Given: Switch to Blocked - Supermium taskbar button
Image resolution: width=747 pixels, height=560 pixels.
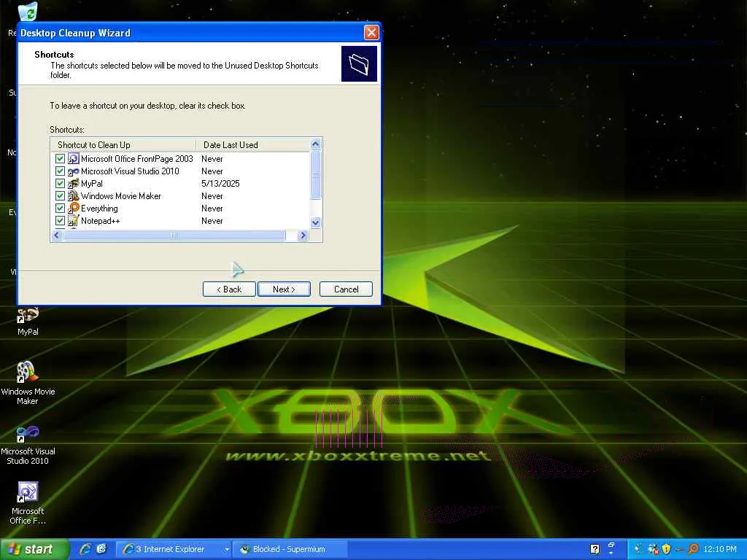Looking at the screenshot, I should point(291,549).
